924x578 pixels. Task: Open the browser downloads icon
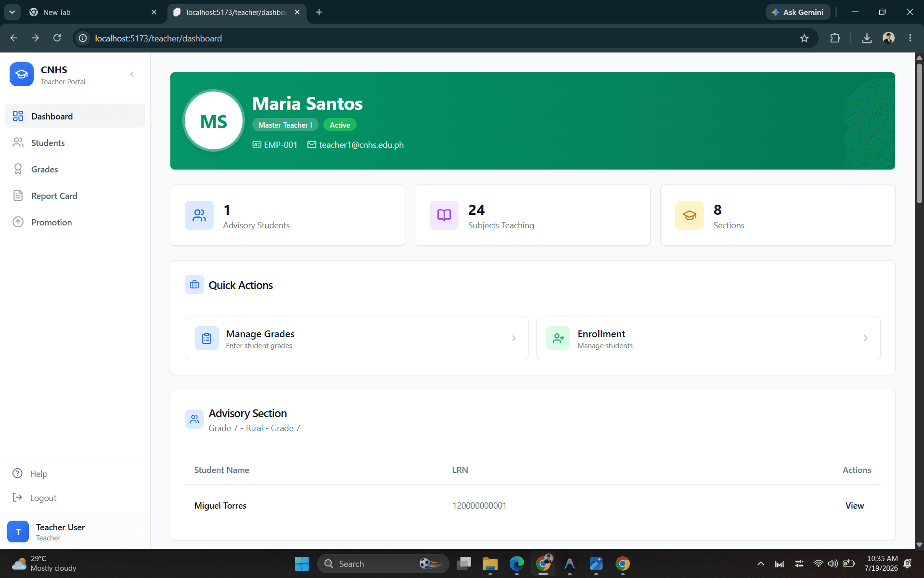[867, 38]
